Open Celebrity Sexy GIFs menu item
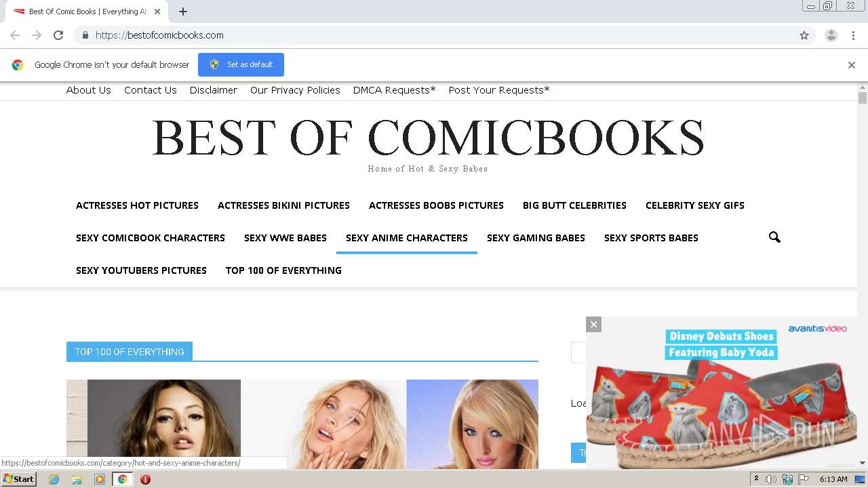The height and width of the screenshot is (488, 868). coord(695,205)
